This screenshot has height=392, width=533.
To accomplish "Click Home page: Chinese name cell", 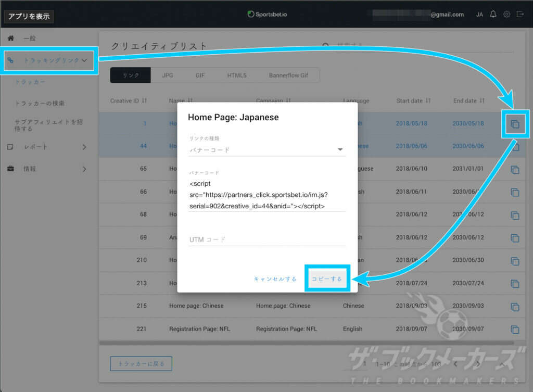I will pyautogui.click(x=196, y=306).
